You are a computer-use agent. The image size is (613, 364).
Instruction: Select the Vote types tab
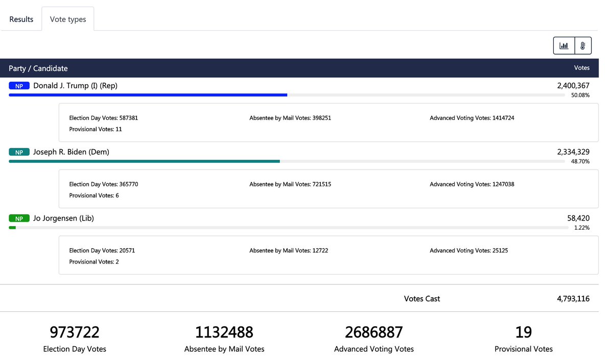coord(67,19)
